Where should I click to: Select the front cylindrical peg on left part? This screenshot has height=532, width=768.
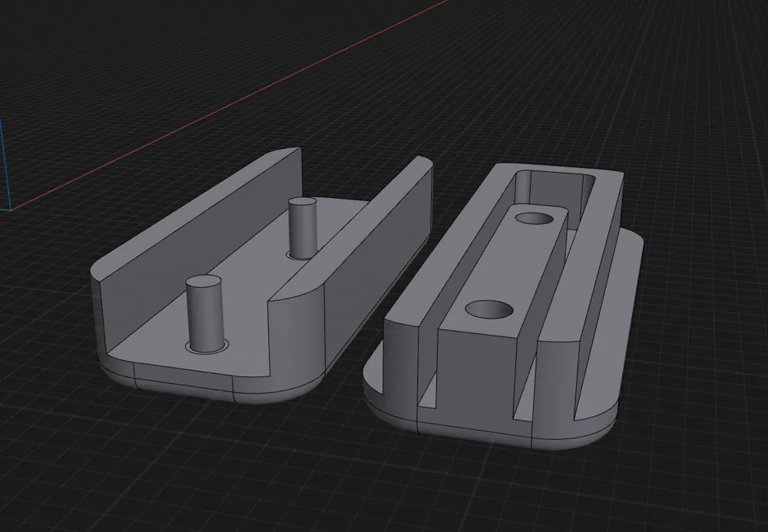coord(205,313)
